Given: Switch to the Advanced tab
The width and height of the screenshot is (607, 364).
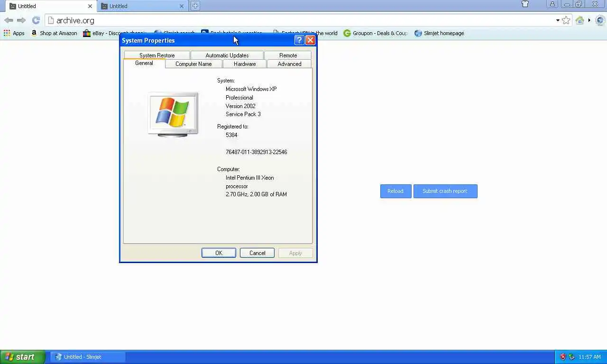Looking at the screenshot, I should (x=289, y=64).
